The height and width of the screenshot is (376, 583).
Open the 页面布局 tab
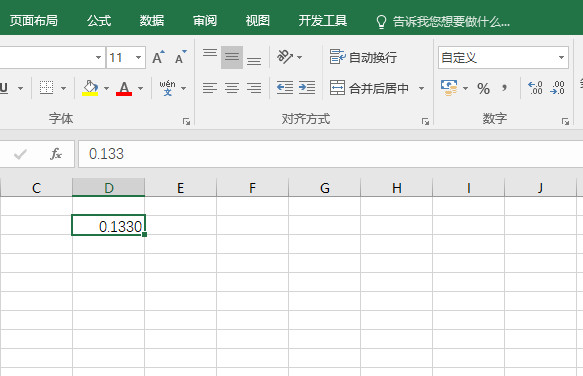[33, 20]
